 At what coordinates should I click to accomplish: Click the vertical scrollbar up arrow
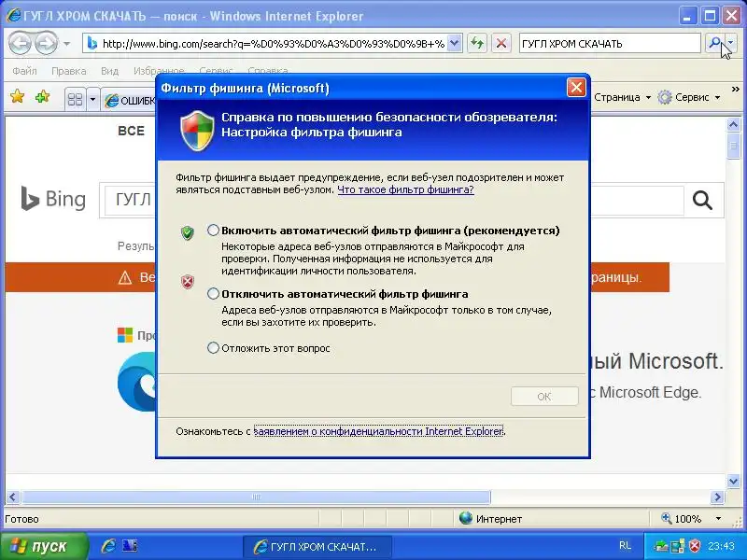click(734, 125)
